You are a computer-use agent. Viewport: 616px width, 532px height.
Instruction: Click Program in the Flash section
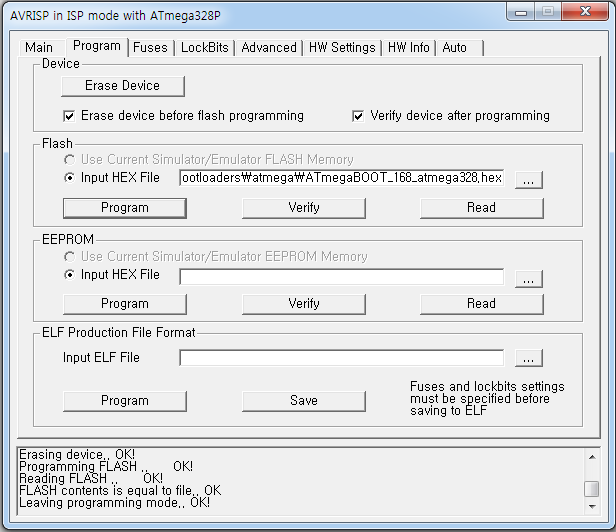(125, 207)
